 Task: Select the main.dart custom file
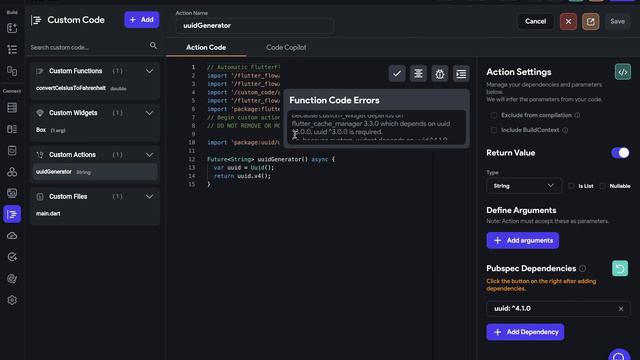pyautogui.click(x=48, y=213)
